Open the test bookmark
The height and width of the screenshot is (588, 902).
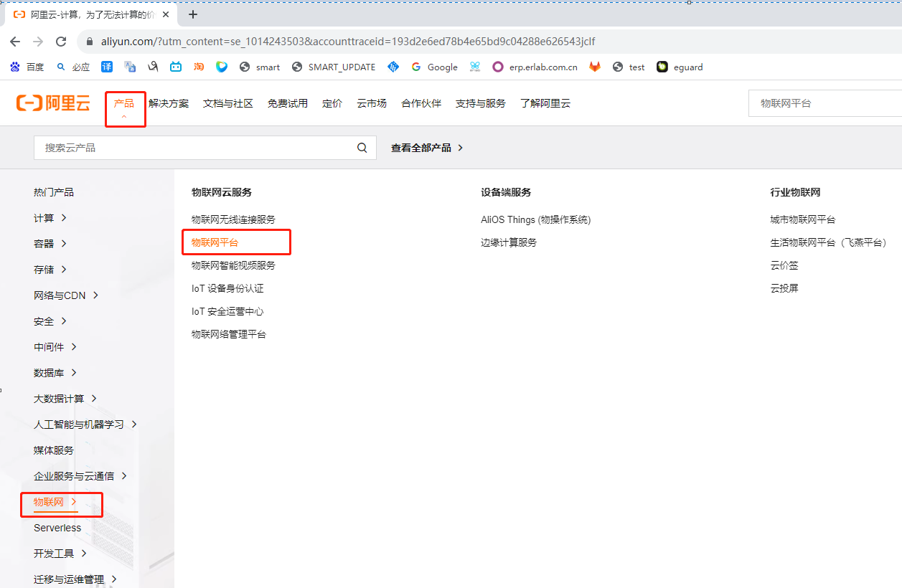tap(629, 67)
